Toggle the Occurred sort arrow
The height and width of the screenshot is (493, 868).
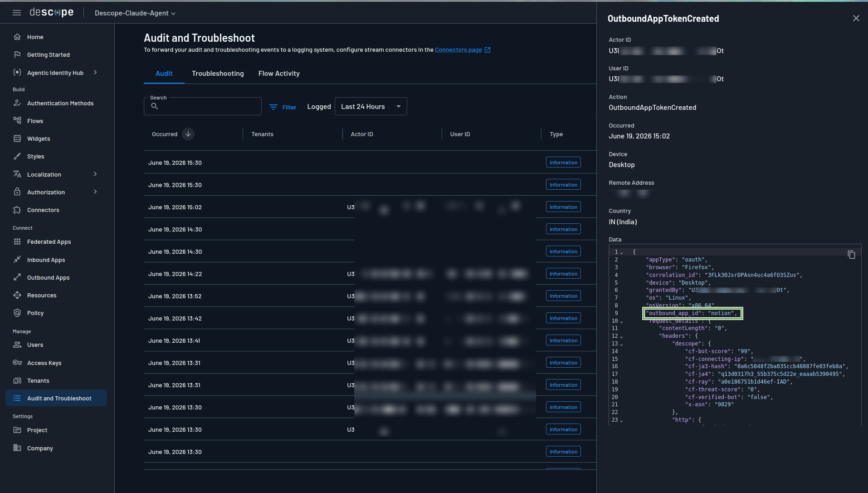click(x=188, y=134)
